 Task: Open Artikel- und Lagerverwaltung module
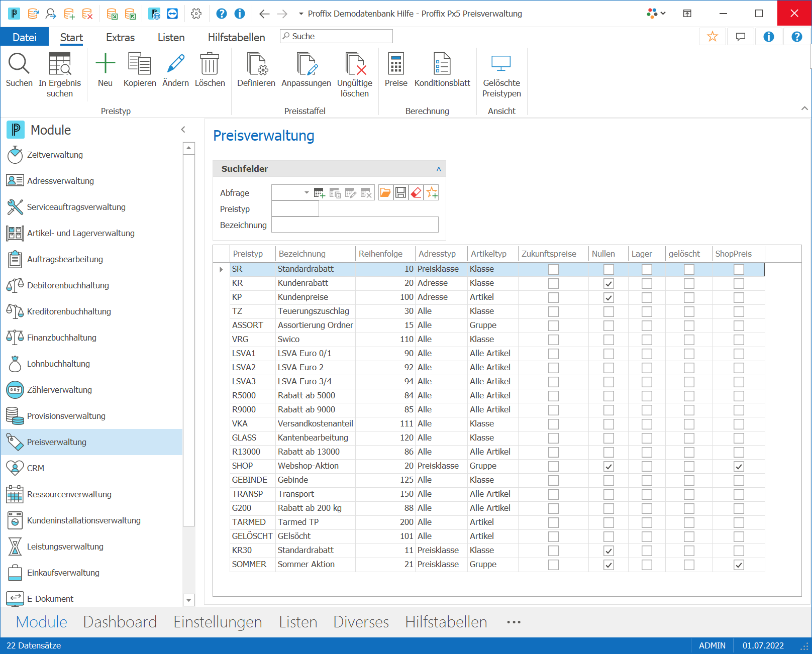click(92, 233)
